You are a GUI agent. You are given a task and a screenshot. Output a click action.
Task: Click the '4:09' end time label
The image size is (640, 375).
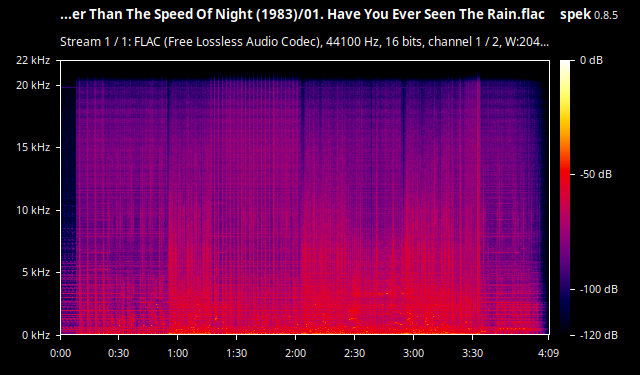[548, 353]
